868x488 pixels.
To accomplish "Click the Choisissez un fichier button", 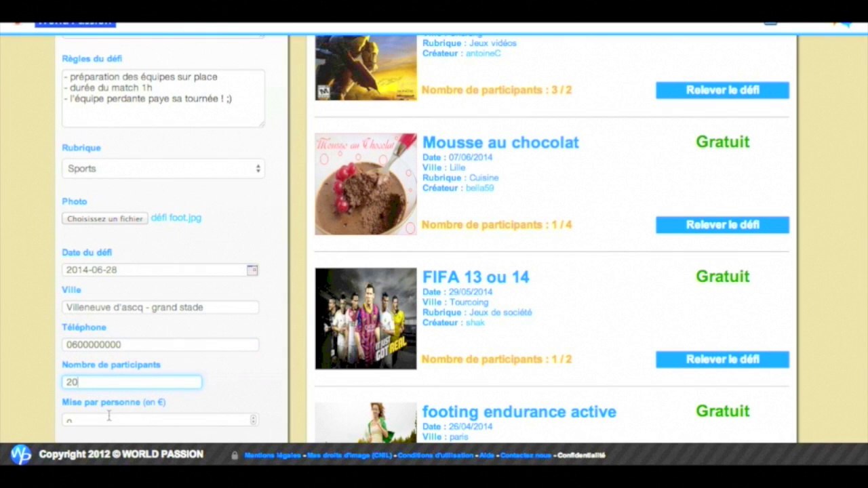I will pyautogui.click(x=105, y=218).
